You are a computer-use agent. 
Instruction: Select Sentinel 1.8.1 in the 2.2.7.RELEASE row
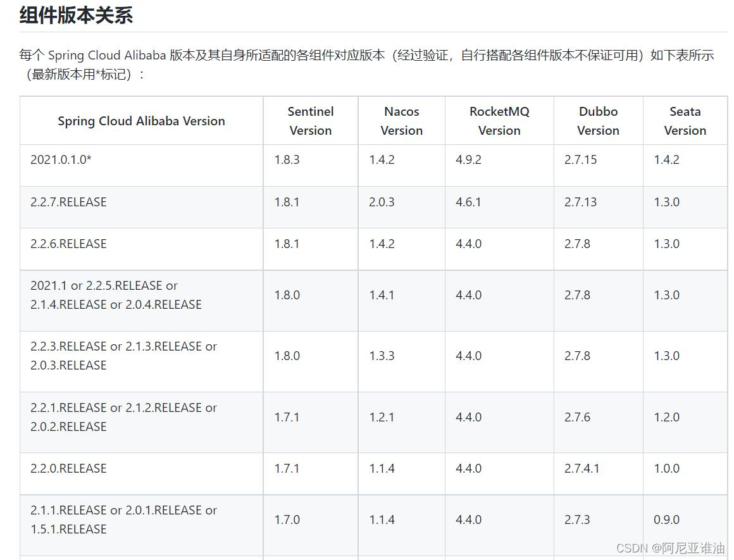287,202
